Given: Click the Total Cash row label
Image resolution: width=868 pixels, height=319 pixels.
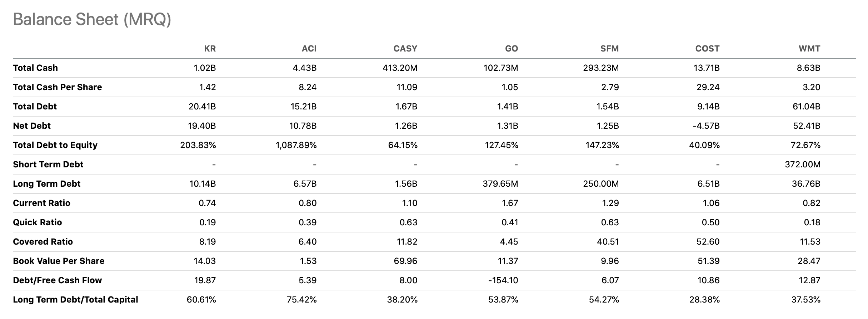Looking at the screenshot, I should tap(35, 68).
